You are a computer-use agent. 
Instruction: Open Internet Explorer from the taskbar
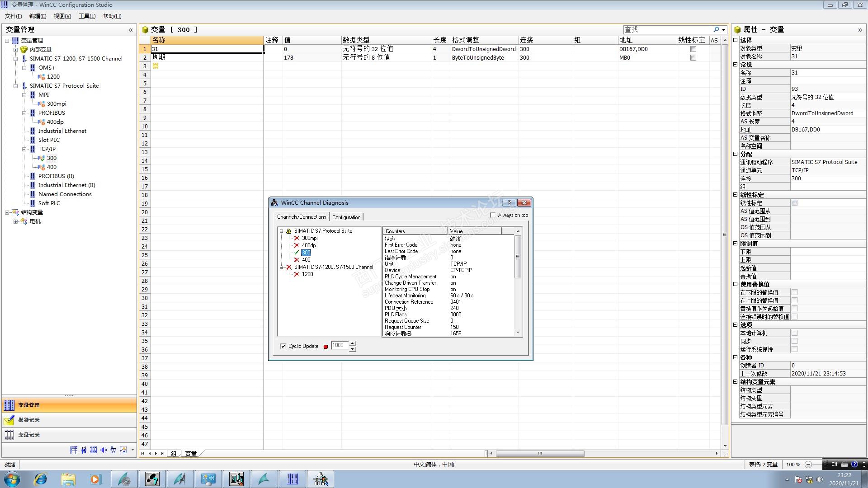41,479
